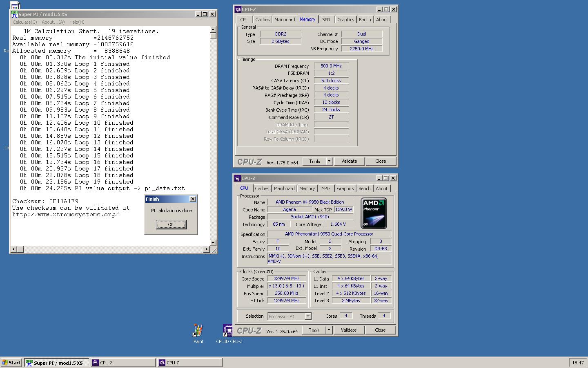Click Close button in upper CPU-Z window
The image size is (588, 368).
pos(381,161)
